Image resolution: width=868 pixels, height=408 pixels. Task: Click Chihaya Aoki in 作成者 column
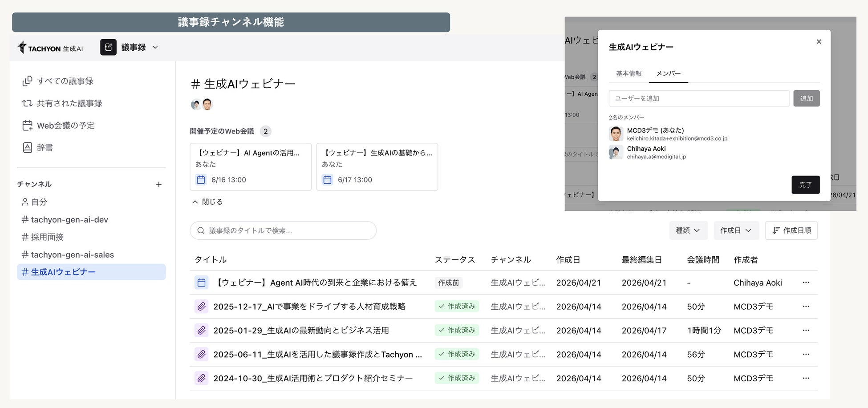pyautogui.click(x=758, y=283)
